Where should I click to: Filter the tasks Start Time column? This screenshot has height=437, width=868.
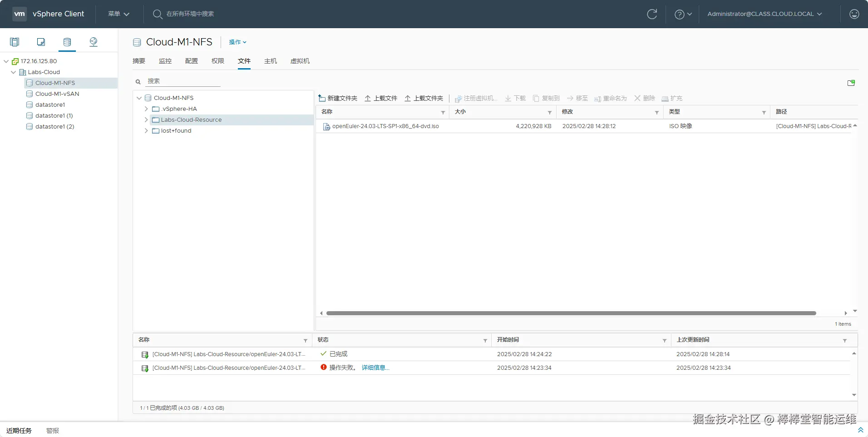[x=665, y=340]
